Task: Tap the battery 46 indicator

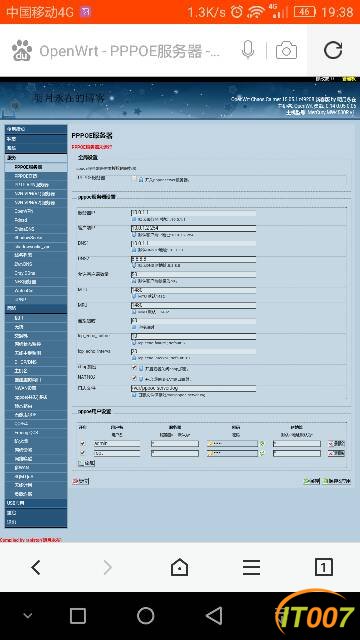Action: 304,12
